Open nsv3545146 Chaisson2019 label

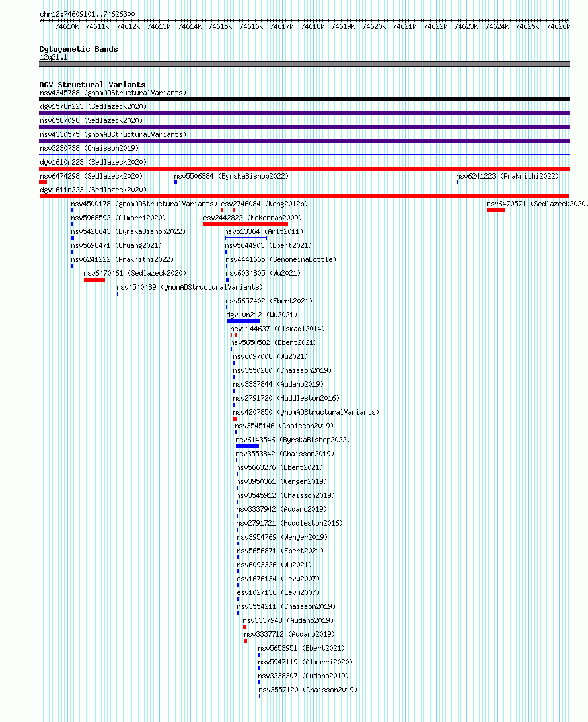coord(284,426)
